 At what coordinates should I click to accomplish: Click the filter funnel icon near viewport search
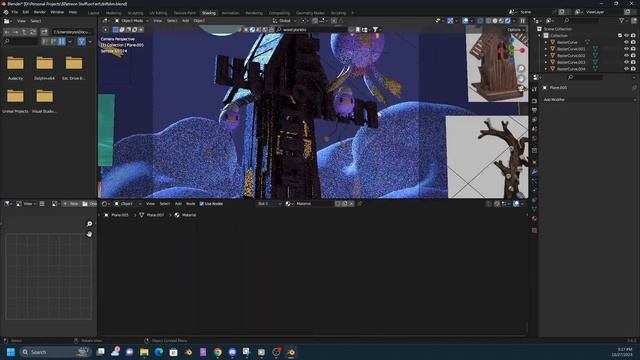[375, 30]
